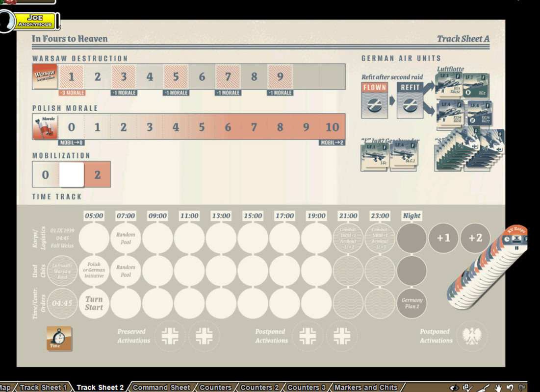The height and width of the screenshot is (392, 540).
Task: Open the Command Sheet tab
Action: pyautogui.click(x=161, y=388)
